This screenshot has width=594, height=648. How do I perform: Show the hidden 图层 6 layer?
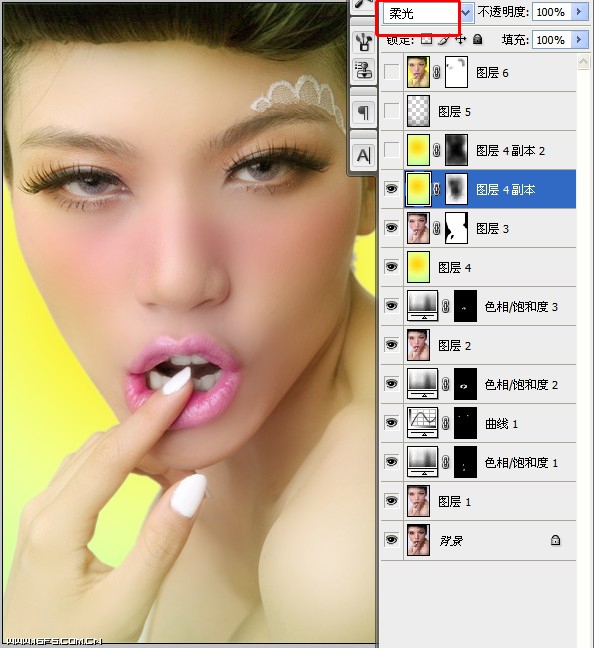pyautogui.click(x=391, y=72)
